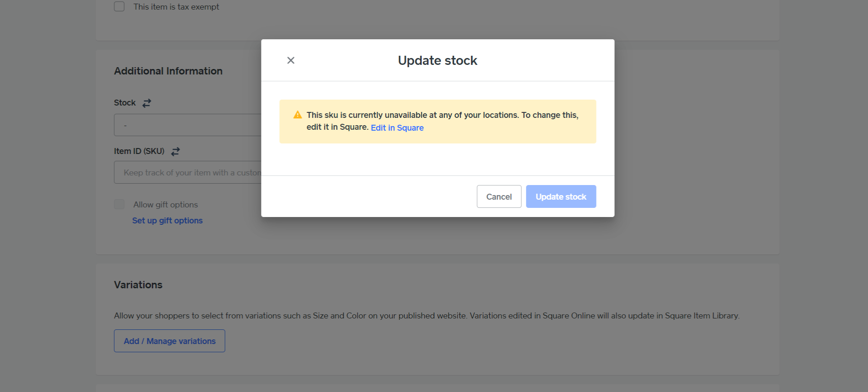Click the 'Allow your shoppers to select' description
868x392 pixels.
(x=427, y=316)
